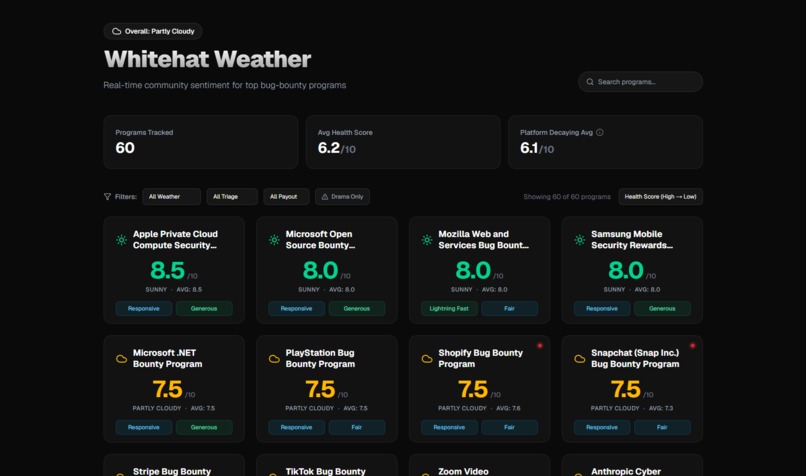
Task: Focus the Search programs field
Action: click(640, 82)
